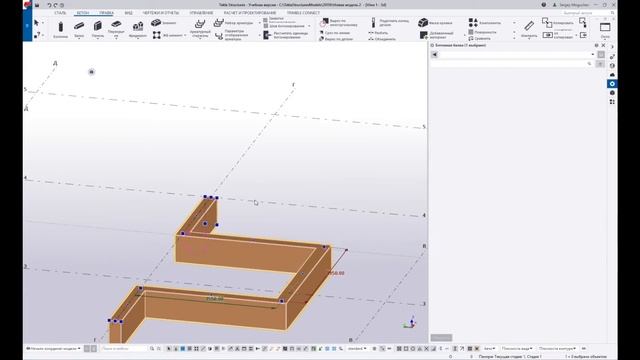Switch to the Concrete ribbon tab
Viewport: 640px width, 360px height.
[83, 13]
